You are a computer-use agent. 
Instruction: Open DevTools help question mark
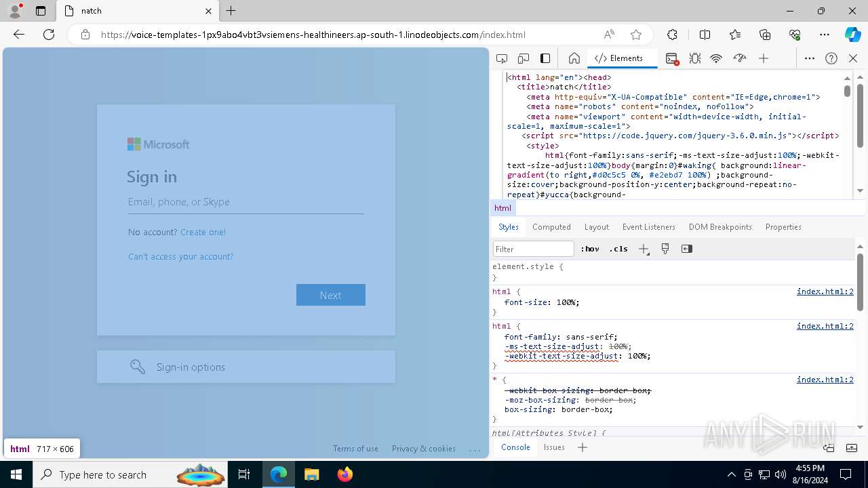831,58
